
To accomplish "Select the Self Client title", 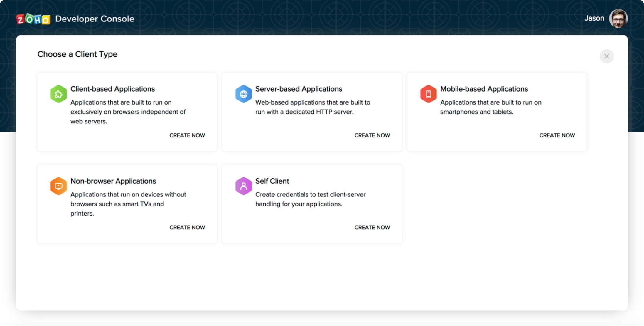I will pyautogui.click(x=272, y=181).
